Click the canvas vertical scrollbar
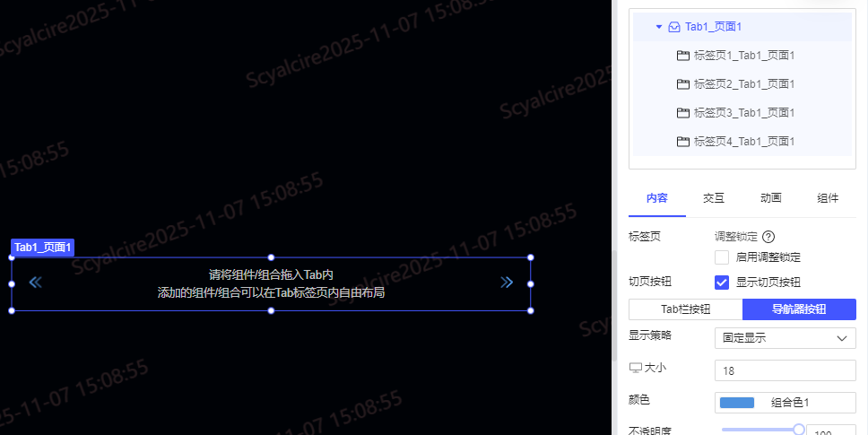 pyautogui.click(x=613, y=304)
